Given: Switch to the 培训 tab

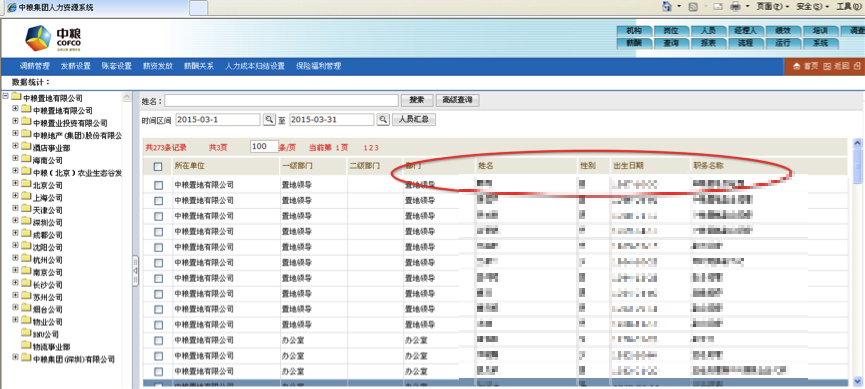Looking at the screenshot, I should (820, 31).
